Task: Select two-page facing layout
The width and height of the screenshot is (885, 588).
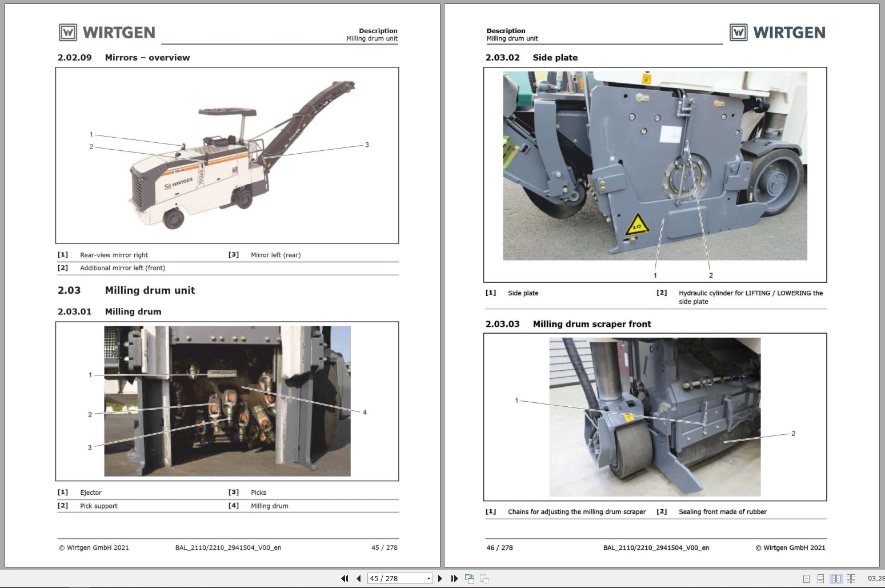Action: pyautogui.click(x=836, y=579)
